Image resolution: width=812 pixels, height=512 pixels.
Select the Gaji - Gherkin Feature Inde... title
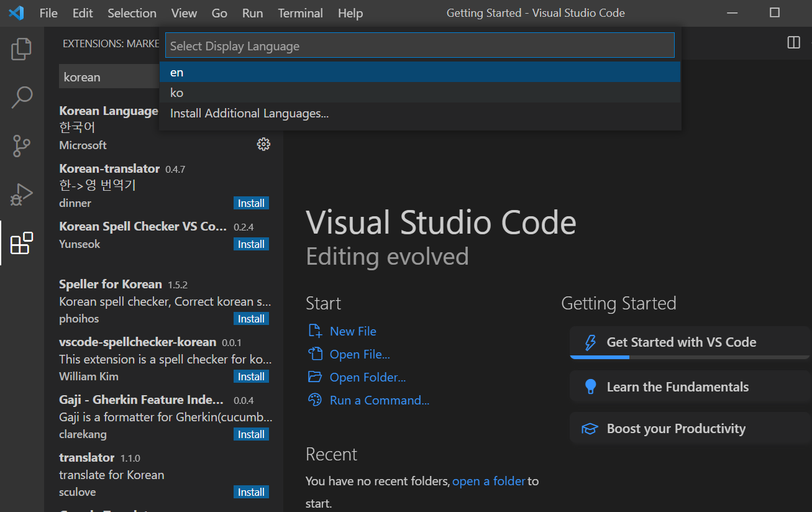point(141,400)
